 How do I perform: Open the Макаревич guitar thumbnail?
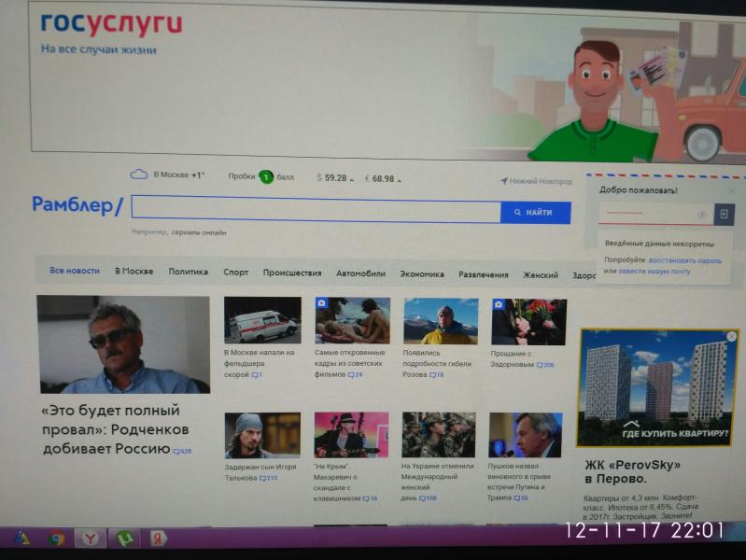352,435
